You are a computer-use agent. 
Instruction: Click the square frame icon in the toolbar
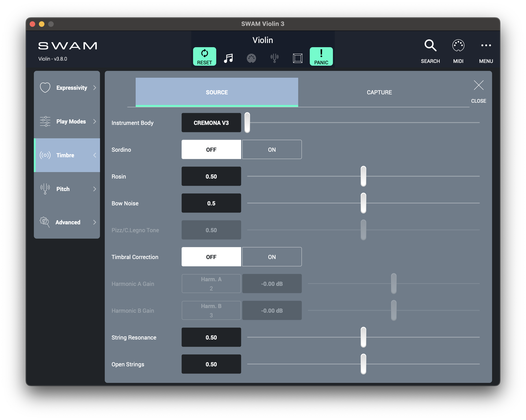pos(297,58)
